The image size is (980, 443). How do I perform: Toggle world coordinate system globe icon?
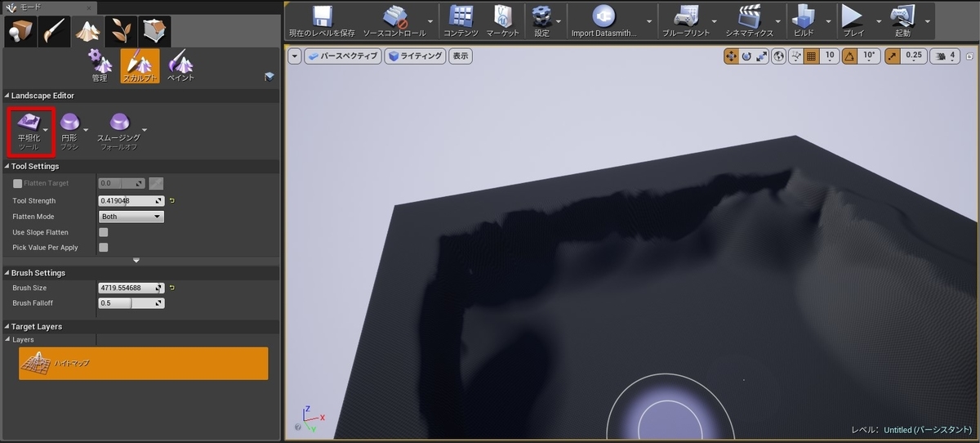(x=779, y=56)
